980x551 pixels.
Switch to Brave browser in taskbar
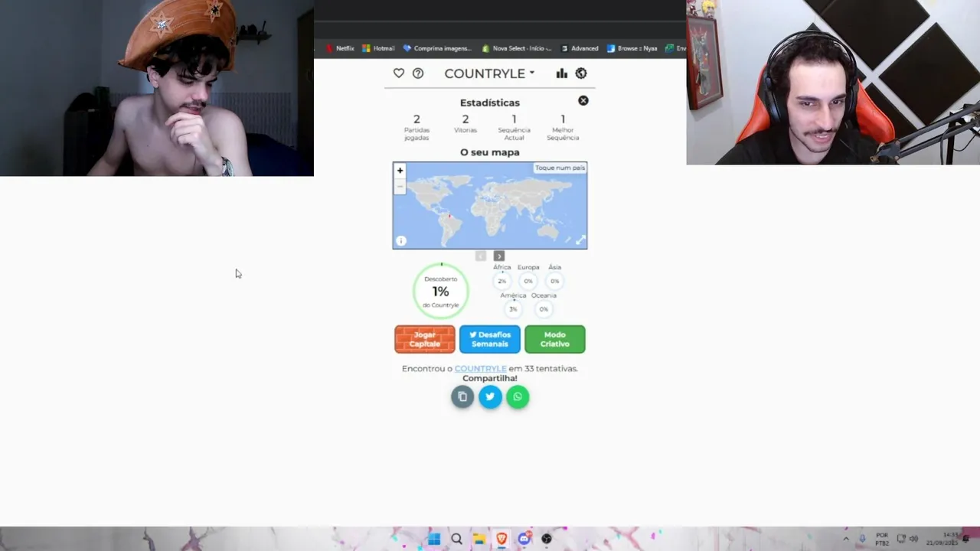coord(501,539)
